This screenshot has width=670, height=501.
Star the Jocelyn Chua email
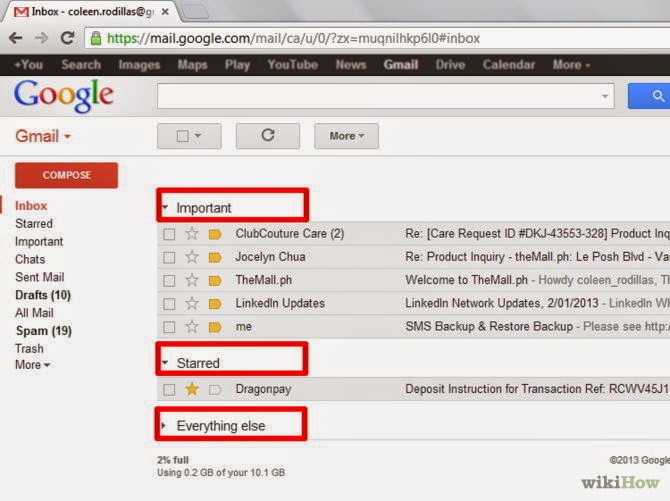pyautogui.click(x=192, y=256)
